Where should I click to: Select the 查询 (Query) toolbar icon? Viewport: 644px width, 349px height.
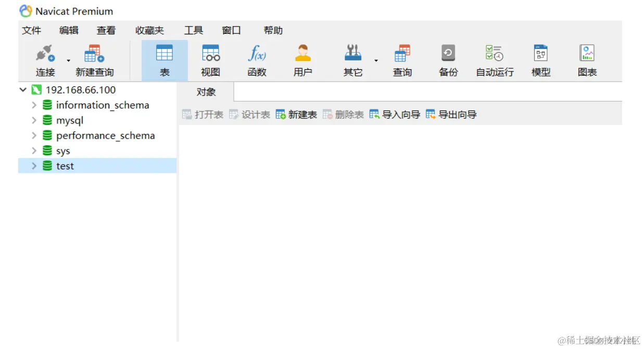tap(402, 61)
